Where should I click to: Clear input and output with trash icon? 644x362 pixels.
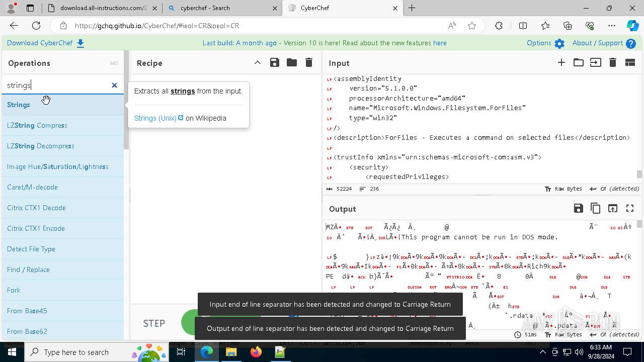[x=613, y=63]
